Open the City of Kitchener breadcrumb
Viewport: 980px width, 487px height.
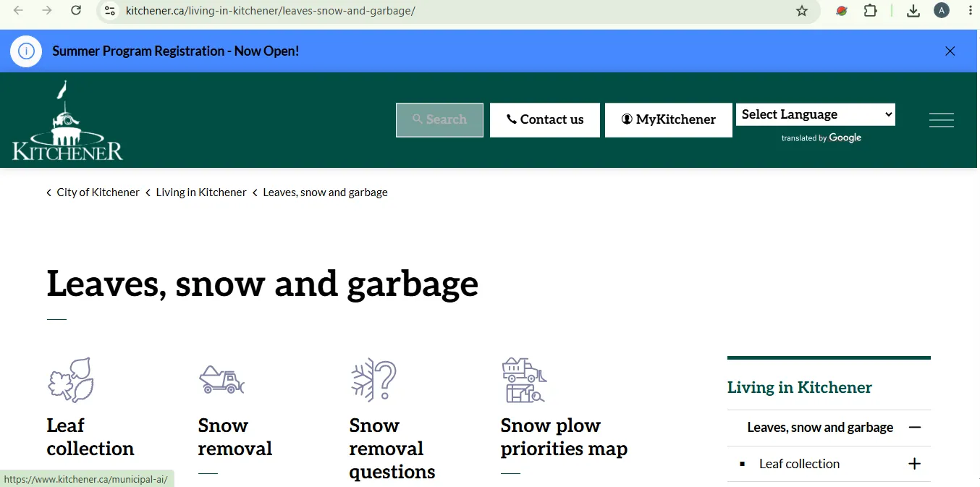coord(98,192)
